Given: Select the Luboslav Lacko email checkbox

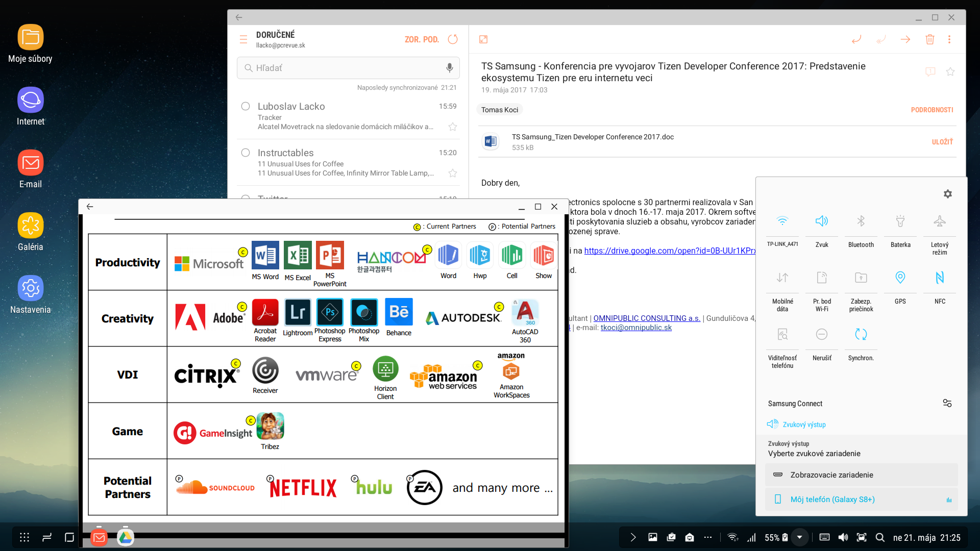Looking at the screenshot, I should [246, 106].
